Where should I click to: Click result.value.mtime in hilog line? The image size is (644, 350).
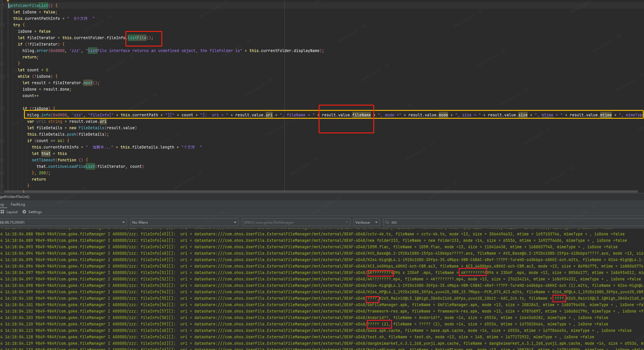[591, 115]
